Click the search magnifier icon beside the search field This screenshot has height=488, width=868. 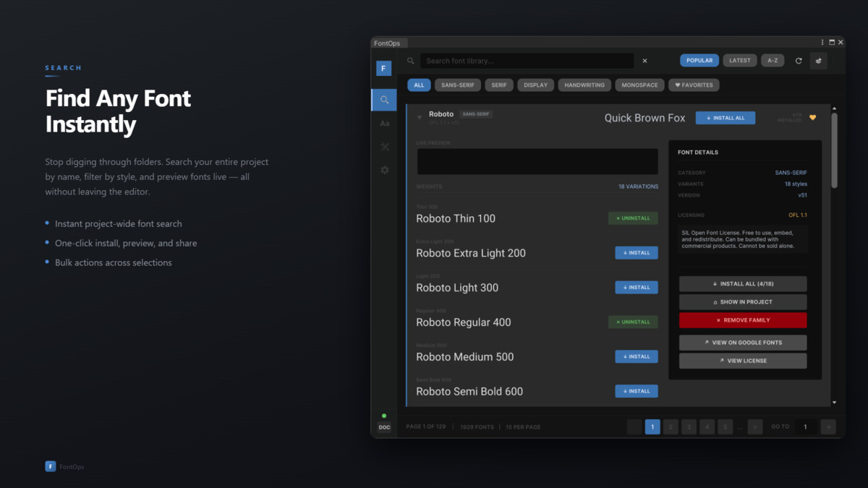[411, 61]
